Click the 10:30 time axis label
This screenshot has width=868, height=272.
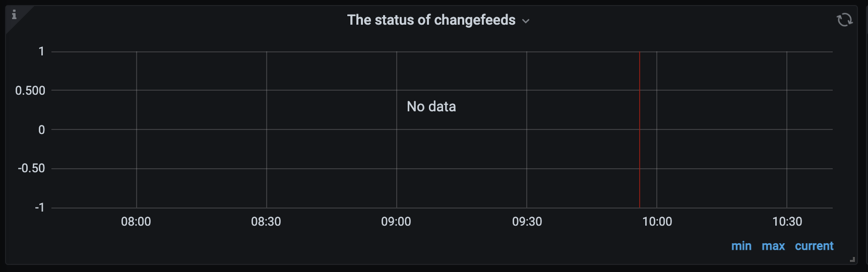click(787, 222)
